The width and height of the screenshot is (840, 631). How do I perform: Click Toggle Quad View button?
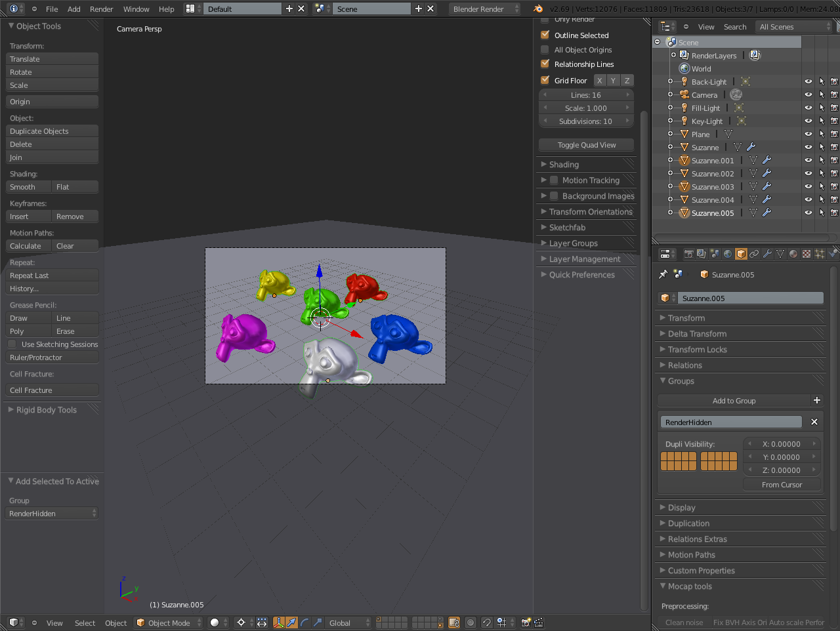(x=587, y=144)
